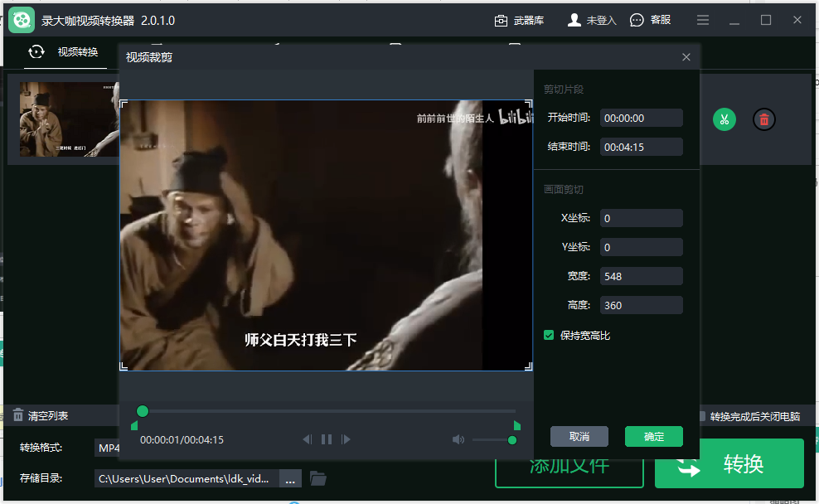The height and width of the screenshot is (504, 819).
Task: Click the crop top-right corner handle
Action: (529, 104)
